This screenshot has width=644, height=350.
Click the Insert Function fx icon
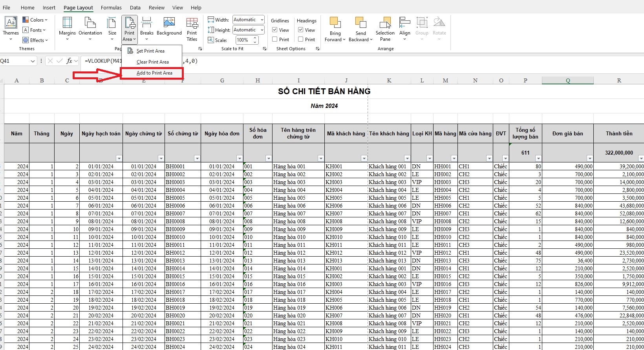coord(70,61)
